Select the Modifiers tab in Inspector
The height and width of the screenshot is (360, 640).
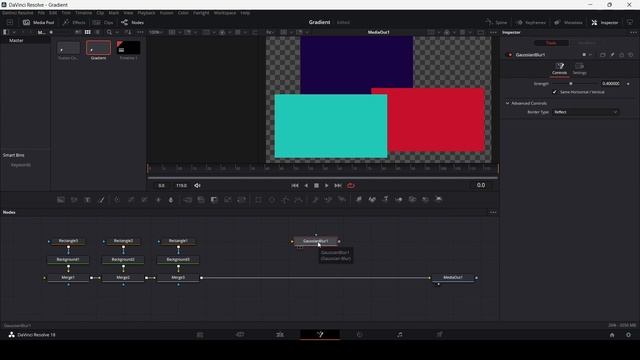(x=587, y=43)
